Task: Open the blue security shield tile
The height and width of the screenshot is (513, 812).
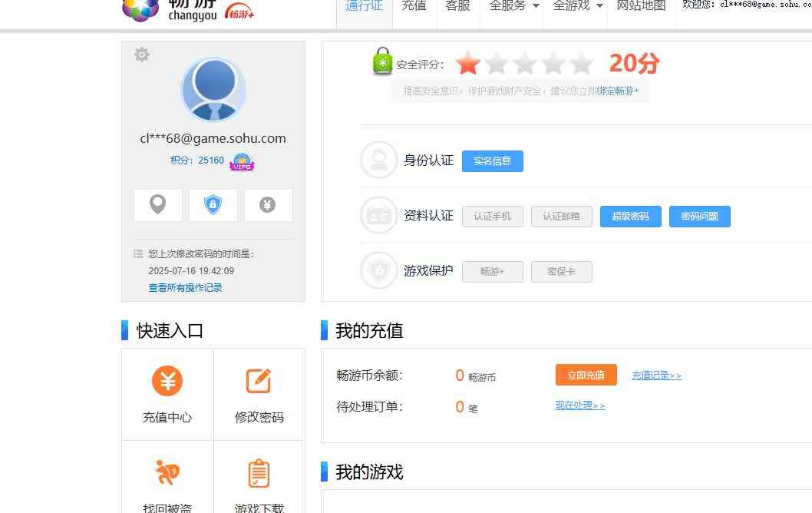Action: click(213, 205)
